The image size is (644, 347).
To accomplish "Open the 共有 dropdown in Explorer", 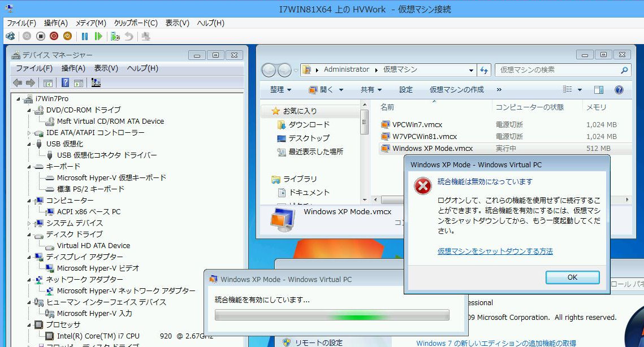I will point(371,89).
